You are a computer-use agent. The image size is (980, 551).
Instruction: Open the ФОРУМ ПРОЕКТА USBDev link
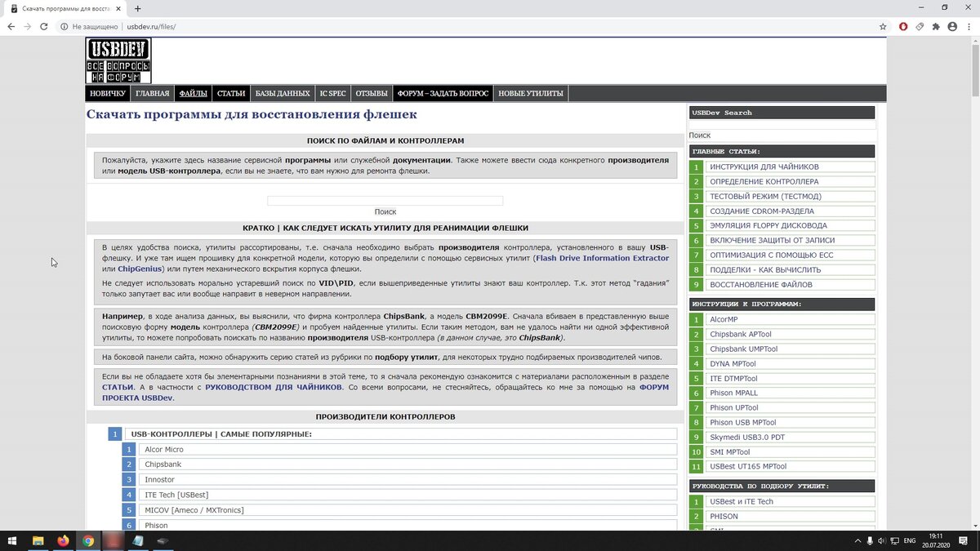pos(385,393)
